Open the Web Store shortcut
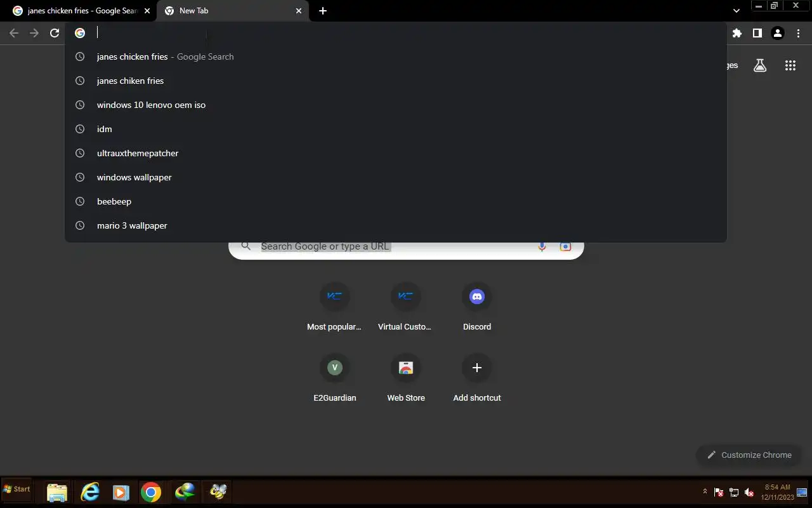812x508 pixels. point(406,378)
